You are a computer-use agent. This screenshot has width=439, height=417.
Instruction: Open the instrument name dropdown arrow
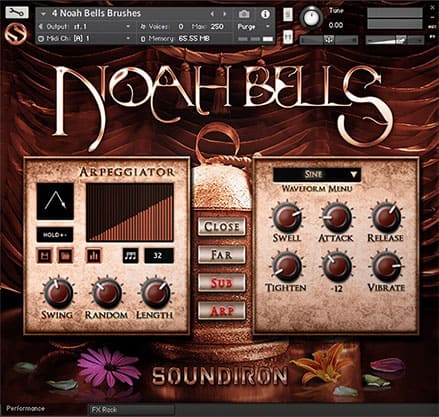click(43, 14)
